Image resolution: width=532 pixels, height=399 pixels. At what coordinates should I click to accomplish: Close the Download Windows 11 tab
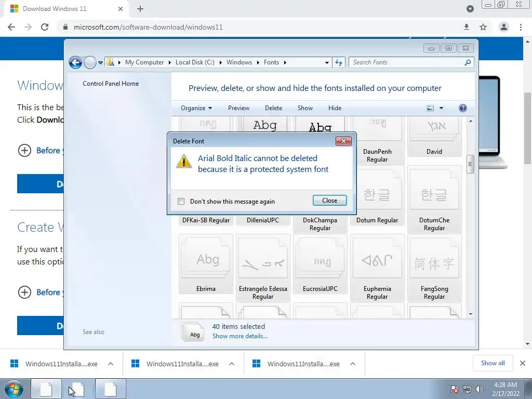(x=121, y=9)
